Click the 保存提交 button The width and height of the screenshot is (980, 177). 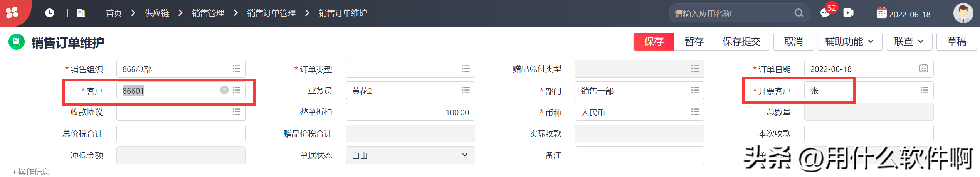[x=741, y=42]
